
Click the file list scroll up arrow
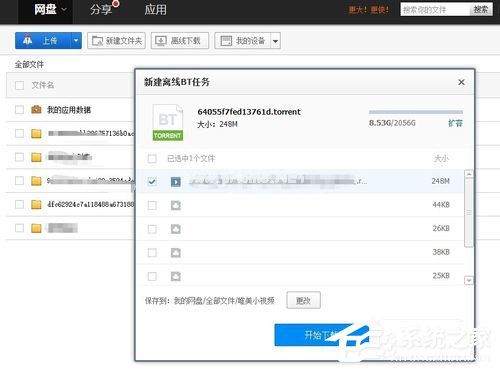pos(469,174)
